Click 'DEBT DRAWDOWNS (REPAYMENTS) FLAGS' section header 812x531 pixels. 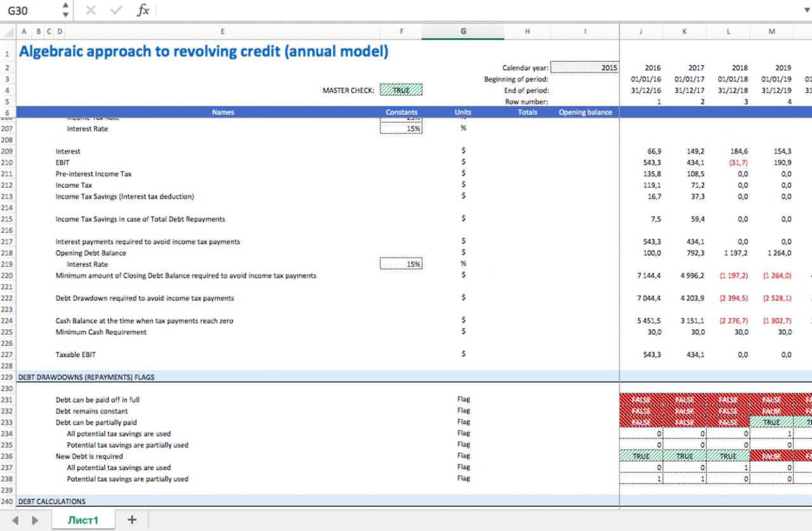(86, 377)
